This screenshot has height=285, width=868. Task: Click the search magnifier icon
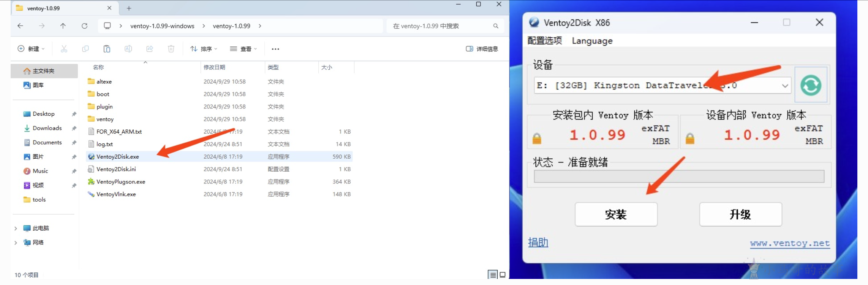pyautogui.click(x=496, y=26)
